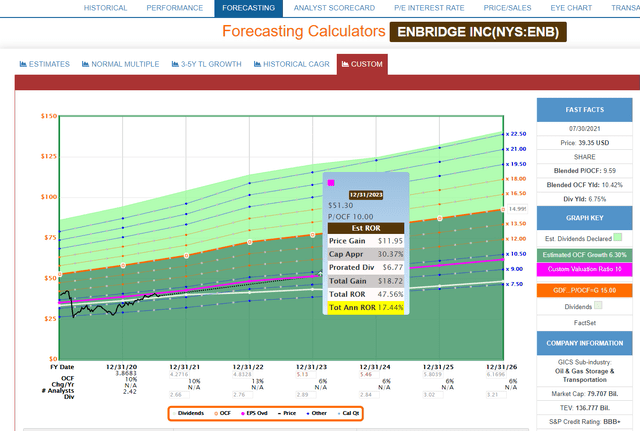Edit the 12/31/26 dividend field 3.21
The height and width of the screenshot is (431, 640).
click(496, 395)
